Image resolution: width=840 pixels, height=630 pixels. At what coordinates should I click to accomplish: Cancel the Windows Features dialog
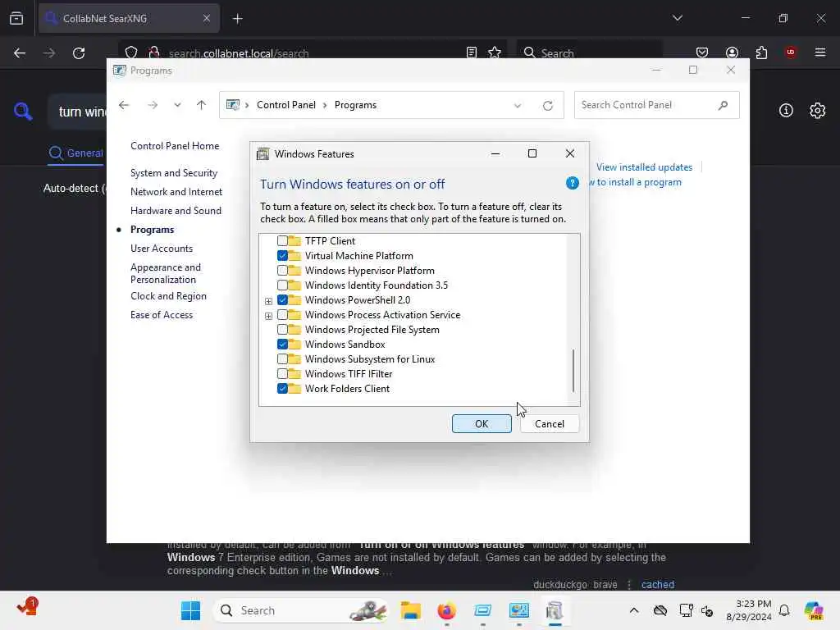pos(550,424)
